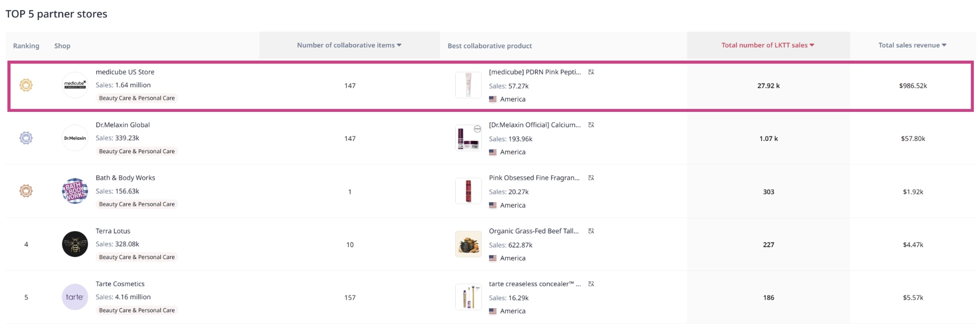Click the Best collaborative product header
The height and width of the screenshot is (328, 980).
click(490, 46)
